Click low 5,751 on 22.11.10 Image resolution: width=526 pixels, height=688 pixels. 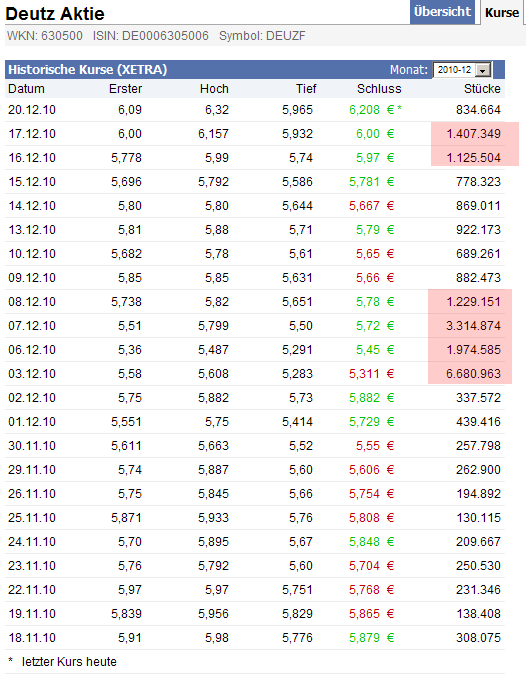297,590
